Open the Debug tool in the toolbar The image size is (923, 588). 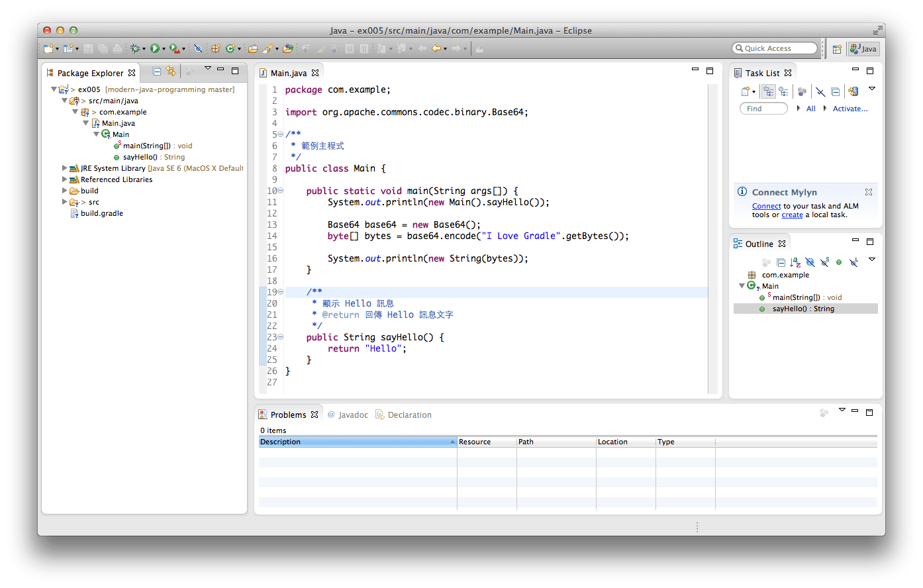click(x=136, y=48)
